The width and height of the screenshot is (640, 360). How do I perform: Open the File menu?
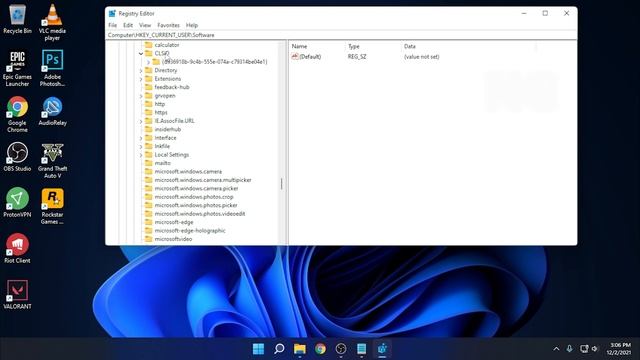(x=113, y=25)
